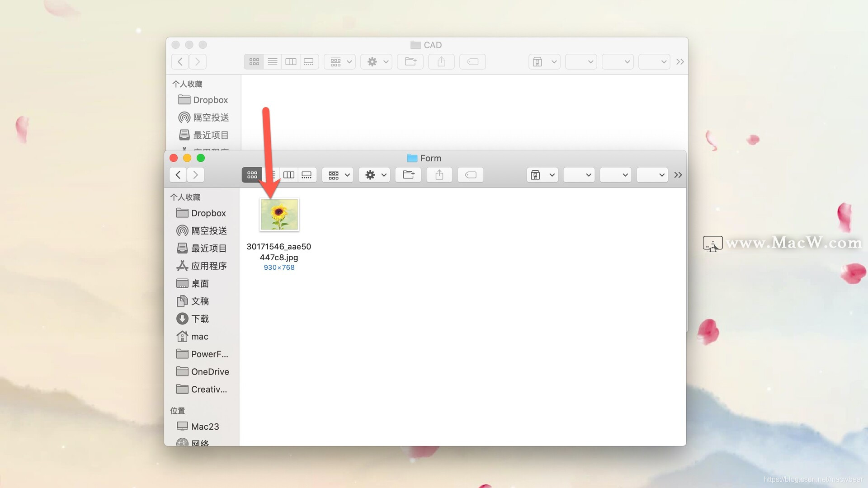Click the 隔空投送 AirDrop sidebar item
The image size is (868, 488).
[x=208, y=230]
